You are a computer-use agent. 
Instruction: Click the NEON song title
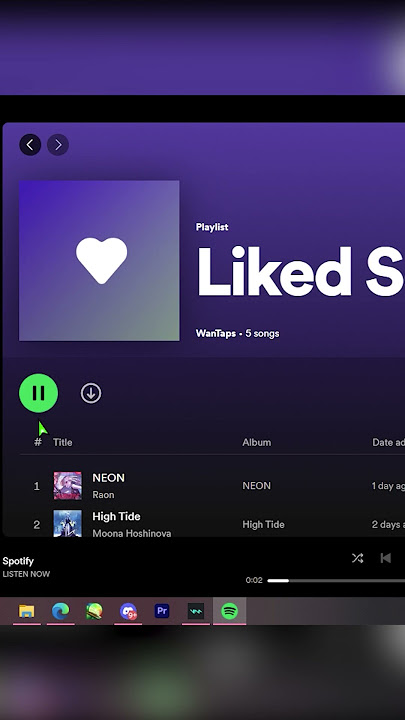(x=108, y=478)
